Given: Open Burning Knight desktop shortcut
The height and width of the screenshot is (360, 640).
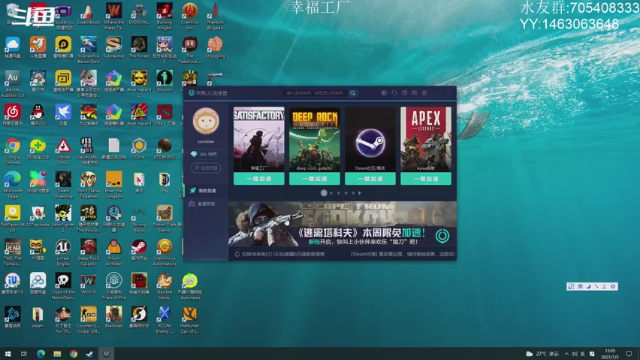Looking at the screenshot, I should [x=164, y=16].
